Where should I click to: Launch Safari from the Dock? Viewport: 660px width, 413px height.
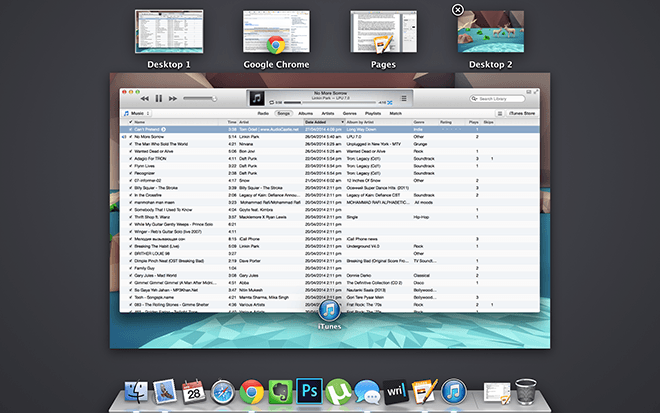point(223,392)
